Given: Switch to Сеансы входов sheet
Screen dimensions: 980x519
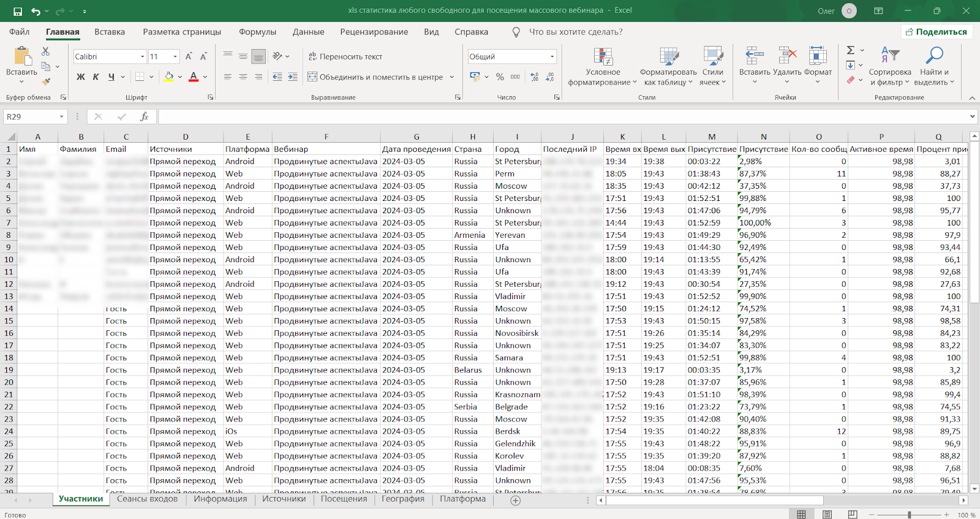Looking at the screenshot, I should [x=147, y=499].
